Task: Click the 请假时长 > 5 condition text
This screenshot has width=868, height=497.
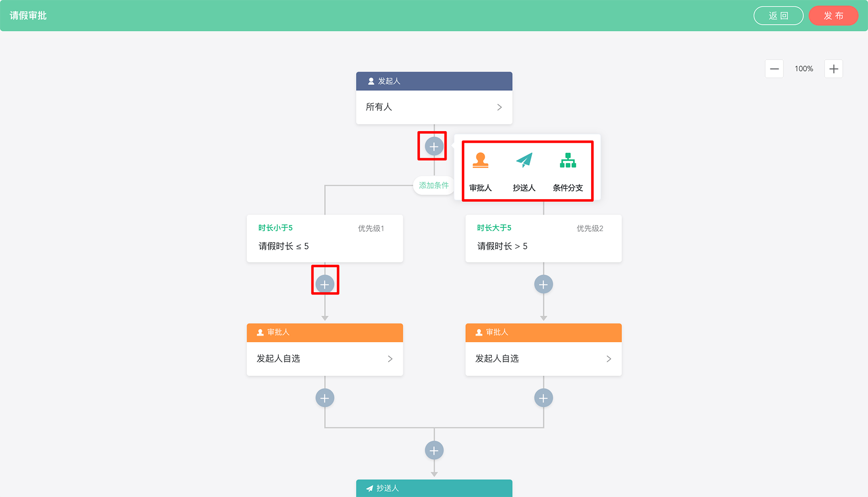Action: click(x=502, y=246)
